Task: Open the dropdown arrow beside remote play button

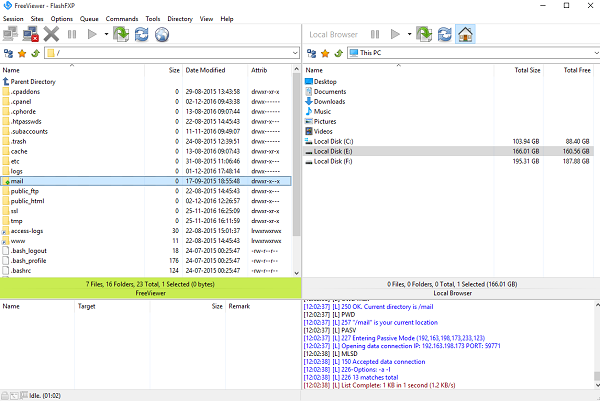Action: 106,34
